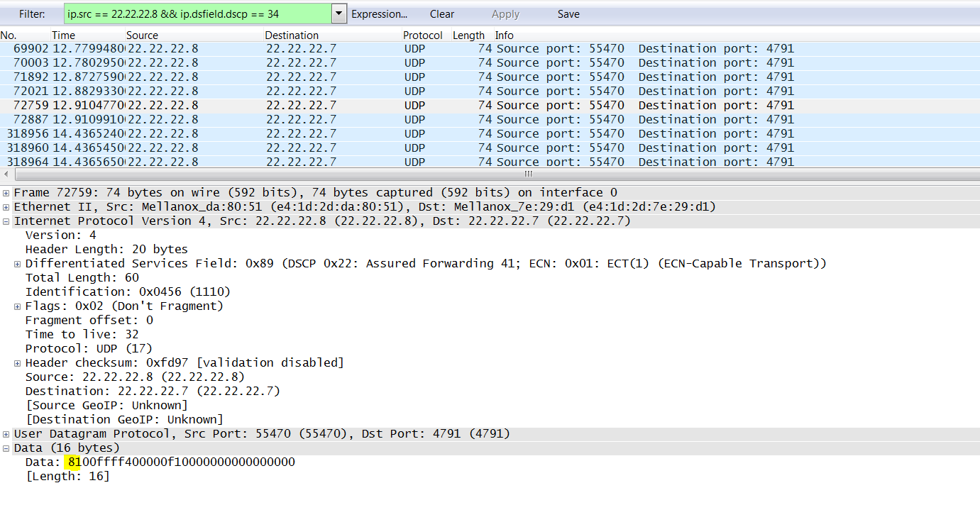Expand the User Datagram Protocol node
The height and width of the screenshot is (522, 980).
click(x=6, y=434)
